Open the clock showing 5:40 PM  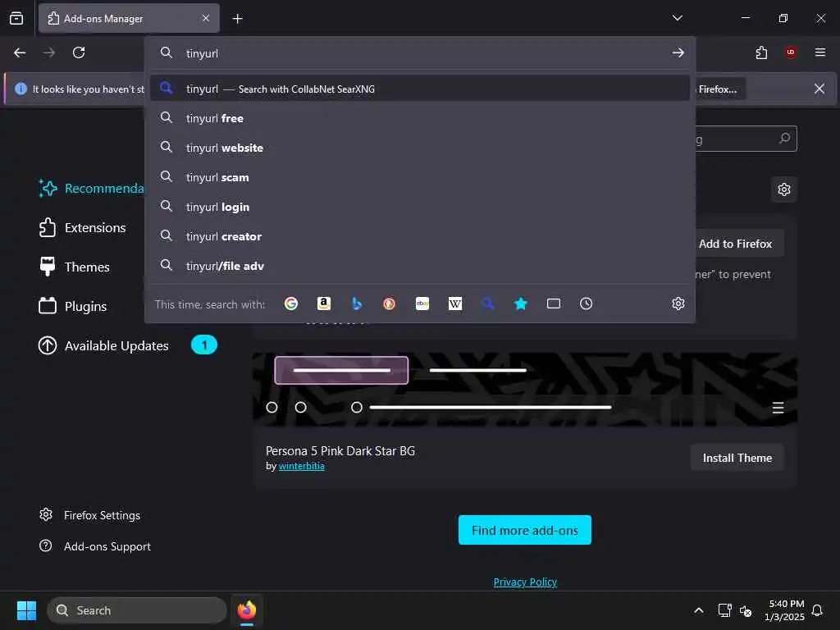click(784, 610)
